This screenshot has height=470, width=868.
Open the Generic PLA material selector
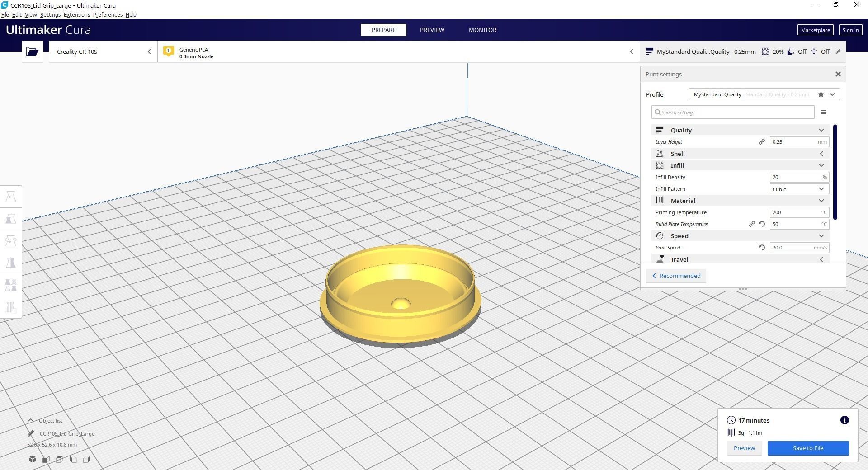click(399, 52)
